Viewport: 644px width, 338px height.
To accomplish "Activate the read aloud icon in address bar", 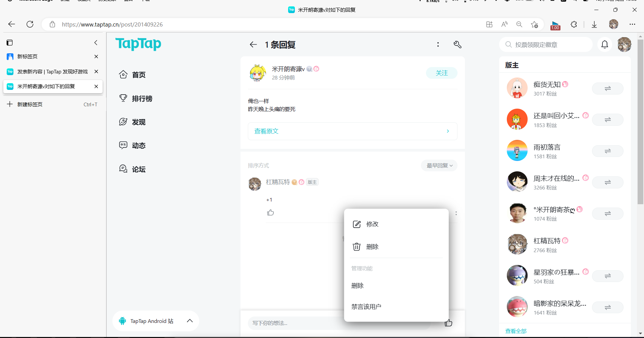I will point(504,24).
